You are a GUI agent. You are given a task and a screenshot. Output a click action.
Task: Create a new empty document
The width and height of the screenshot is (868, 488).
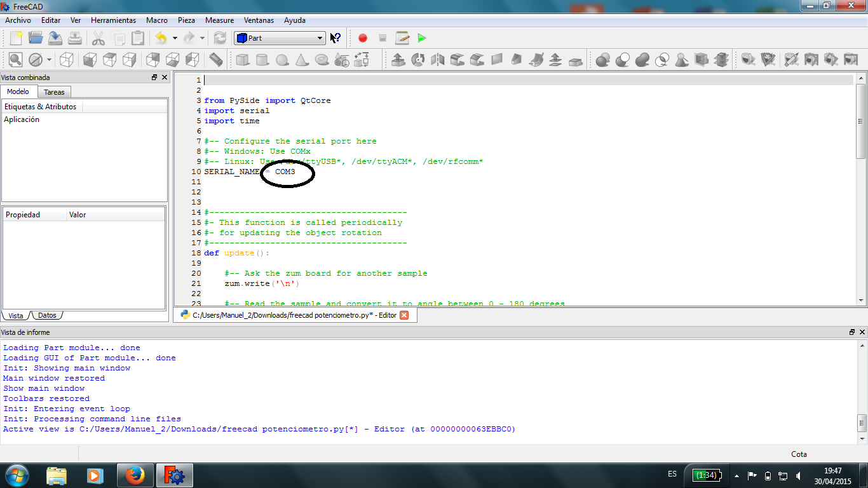(x=16, y=38)
